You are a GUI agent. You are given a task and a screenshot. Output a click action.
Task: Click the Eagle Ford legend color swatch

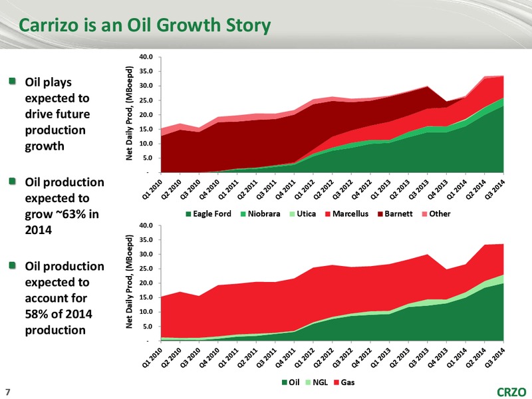point(188,214)
